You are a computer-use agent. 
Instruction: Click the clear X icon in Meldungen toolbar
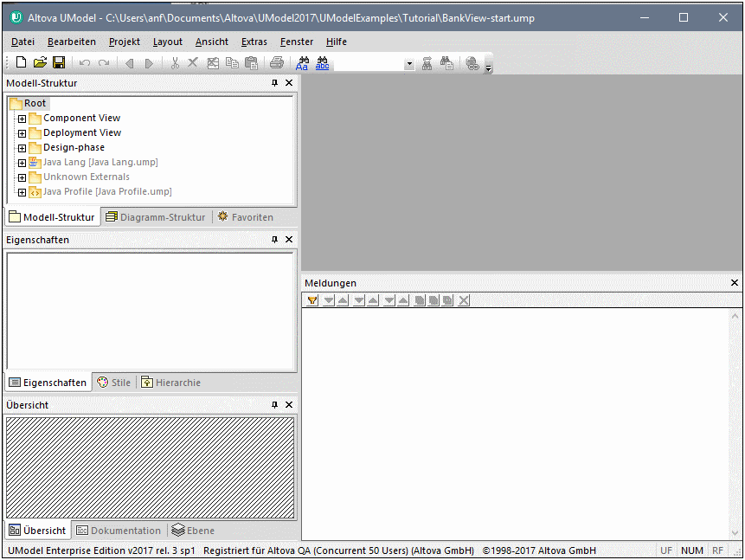[464, 300]
